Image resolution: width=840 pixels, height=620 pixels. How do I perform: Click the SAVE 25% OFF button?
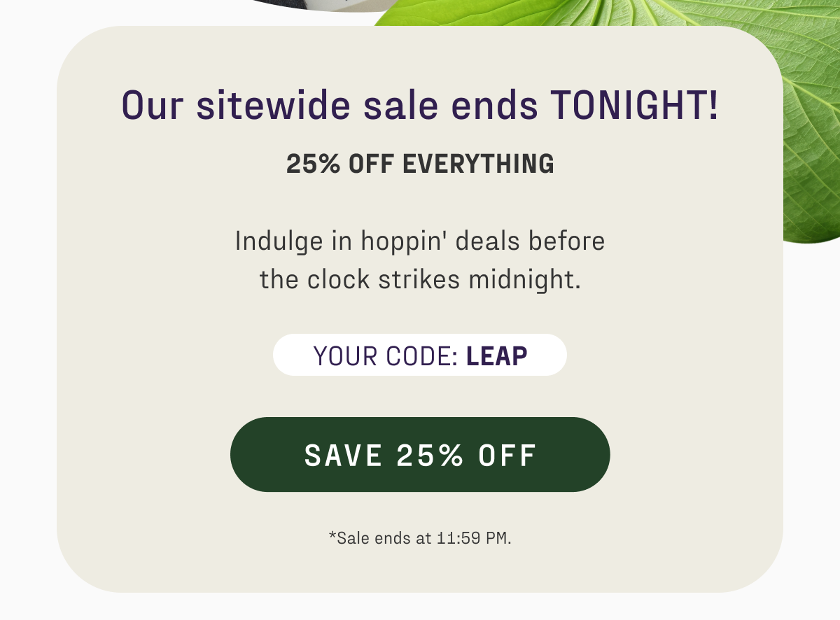(x=420, y=455)
